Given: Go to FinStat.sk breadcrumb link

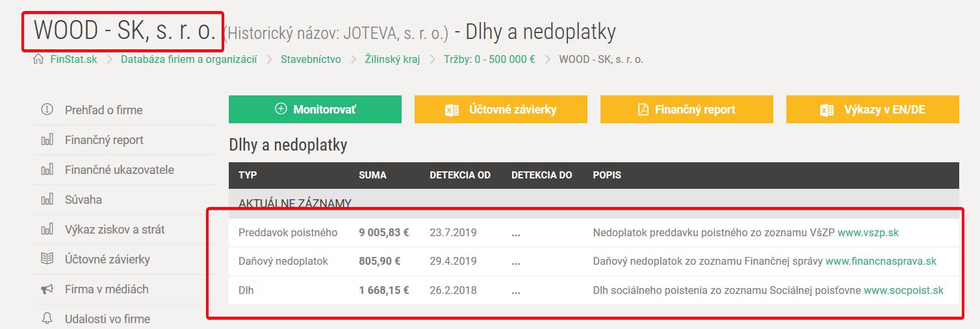Looking at the screenshot, I should [73, 60].
